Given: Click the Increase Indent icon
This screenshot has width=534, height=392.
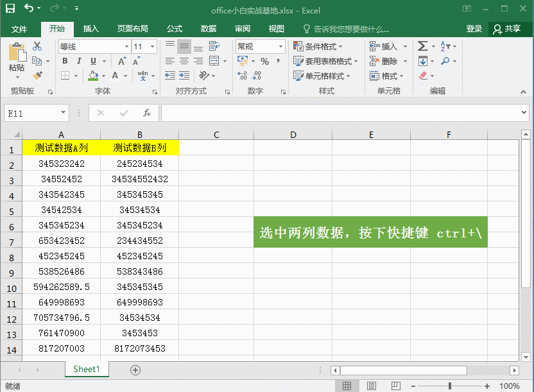Looking at the screenshot, I should [184, 75].
